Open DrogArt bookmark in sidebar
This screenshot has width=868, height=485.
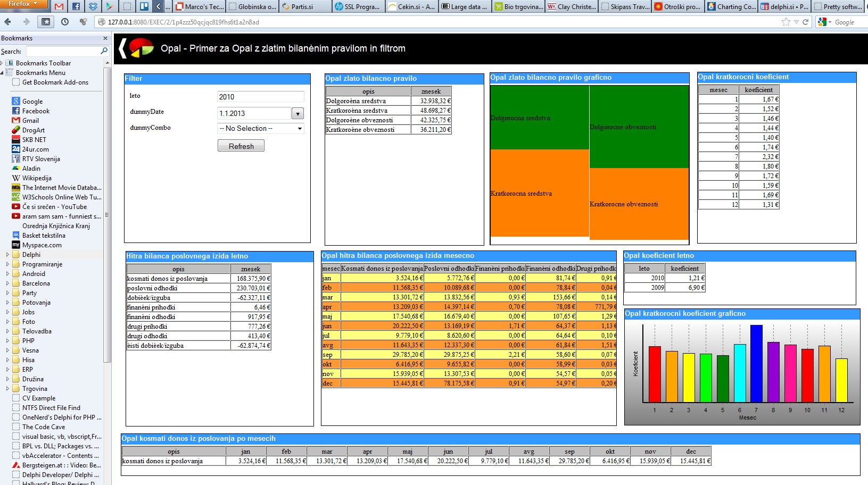(x=33, y=130)
